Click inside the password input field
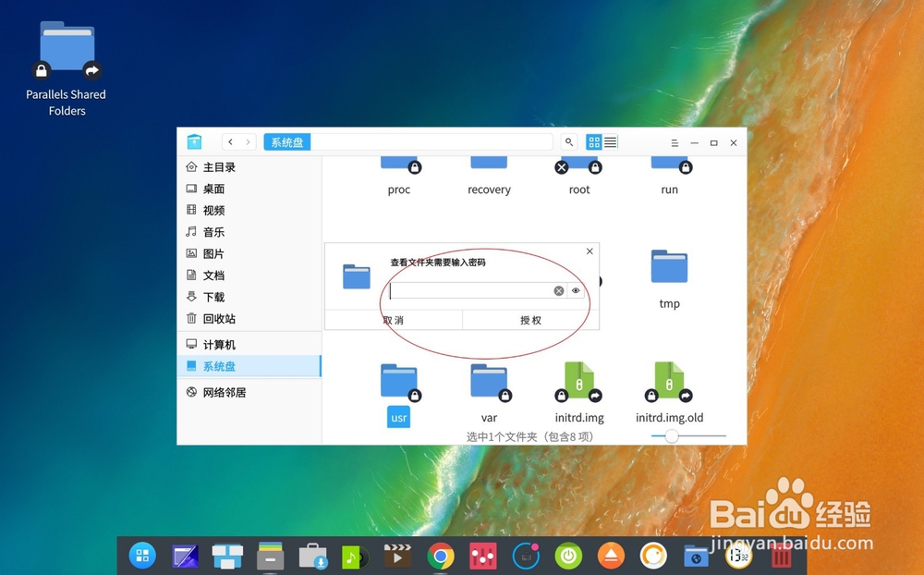The image size is (924, 575). [471, 290]
